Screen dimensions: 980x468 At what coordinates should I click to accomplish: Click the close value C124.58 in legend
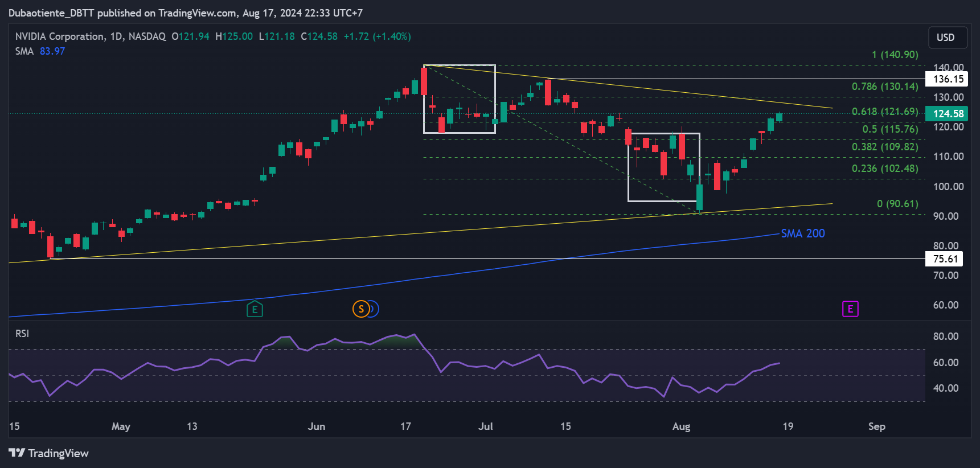click(319, 36)
